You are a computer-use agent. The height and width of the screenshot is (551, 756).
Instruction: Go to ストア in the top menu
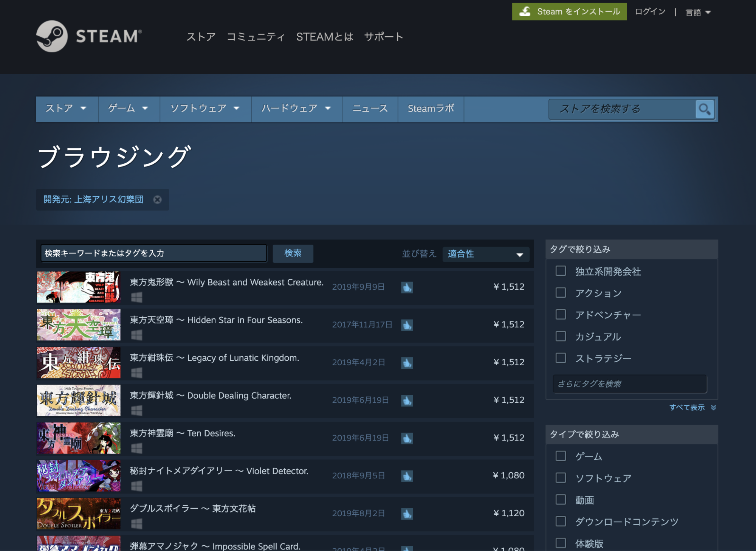pos(201,37)
